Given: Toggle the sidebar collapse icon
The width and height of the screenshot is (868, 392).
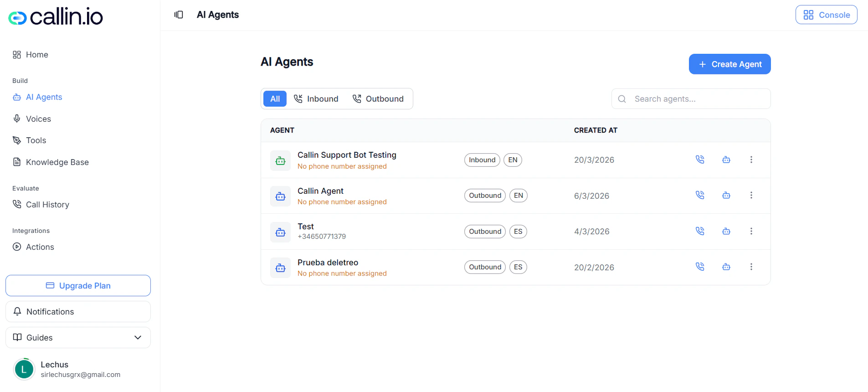Looking at the screenshot, I should click(x=179, y=15).
